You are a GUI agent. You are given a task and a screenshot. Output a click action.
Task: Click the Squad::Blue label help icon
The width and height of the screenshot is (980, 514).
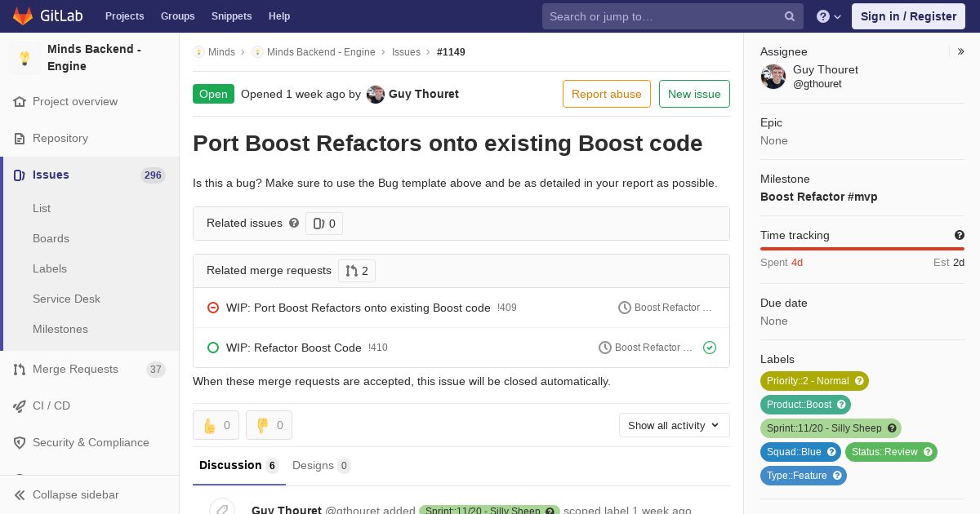[x=831, y=452]
